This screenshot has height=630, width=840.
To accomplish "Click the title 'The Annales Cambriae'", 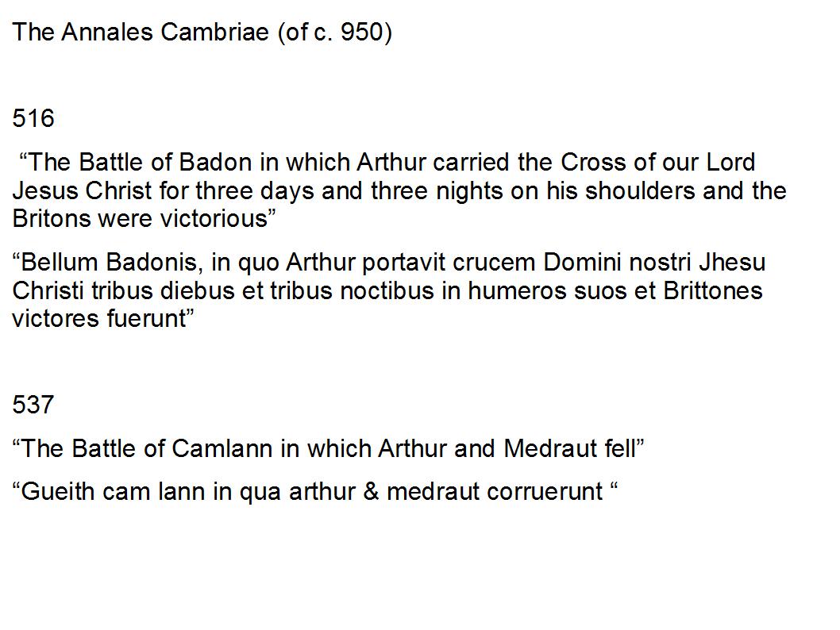I will (141, 32).
